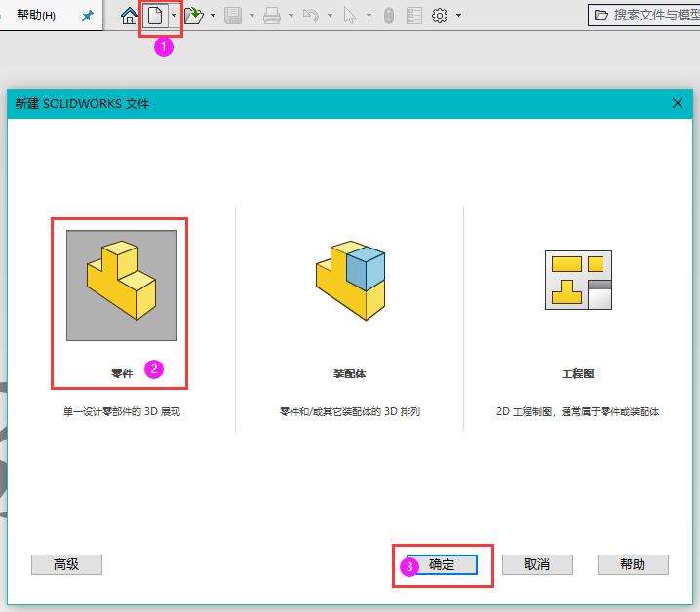This screenshot has height=612, width=700.
Task: Click the Select cursor tool icon
Action: [x=350, y=16]
